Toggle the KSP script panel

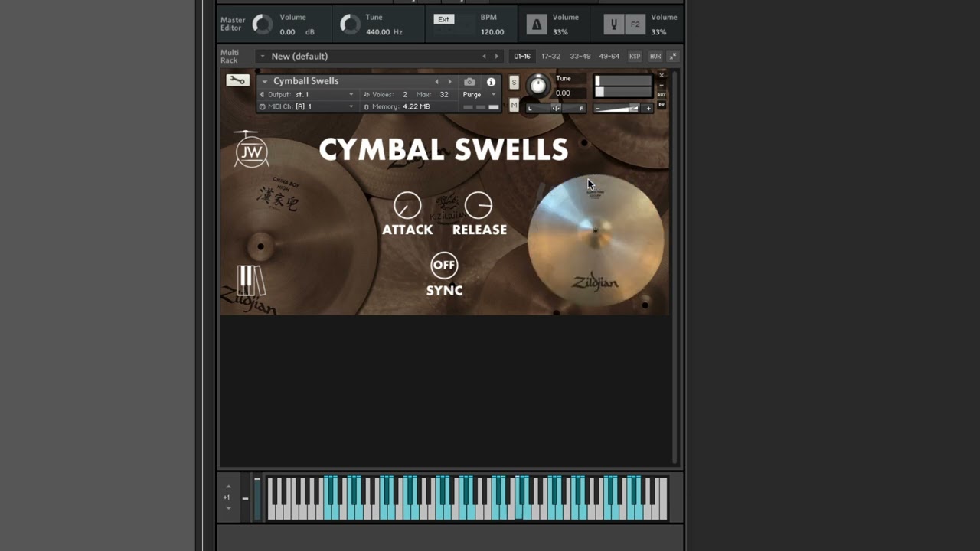click(635, 56)
